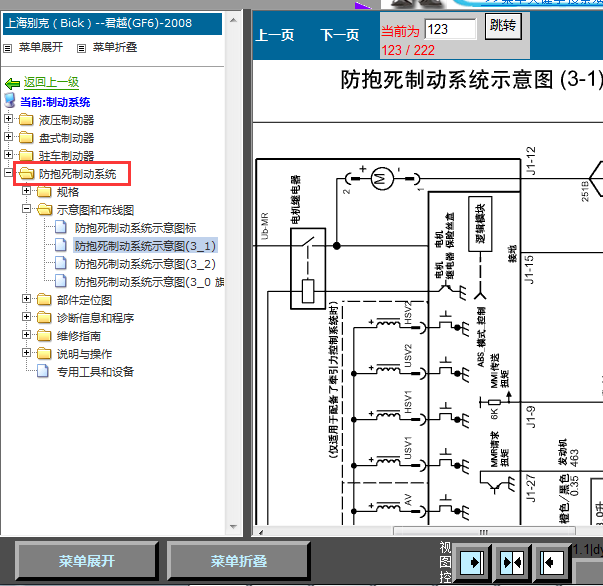Click the 菜单折叠 icon in top menu
The height and width of the screenshot is (586, 603).
[81, 48]
